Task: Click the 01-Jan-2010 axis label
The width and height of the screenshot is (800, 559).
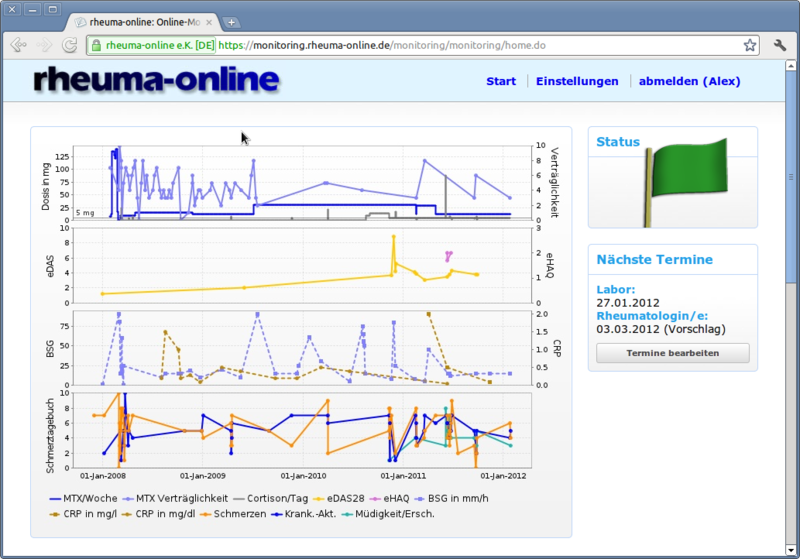Action: pyautogui.click(x=303, y=476)
